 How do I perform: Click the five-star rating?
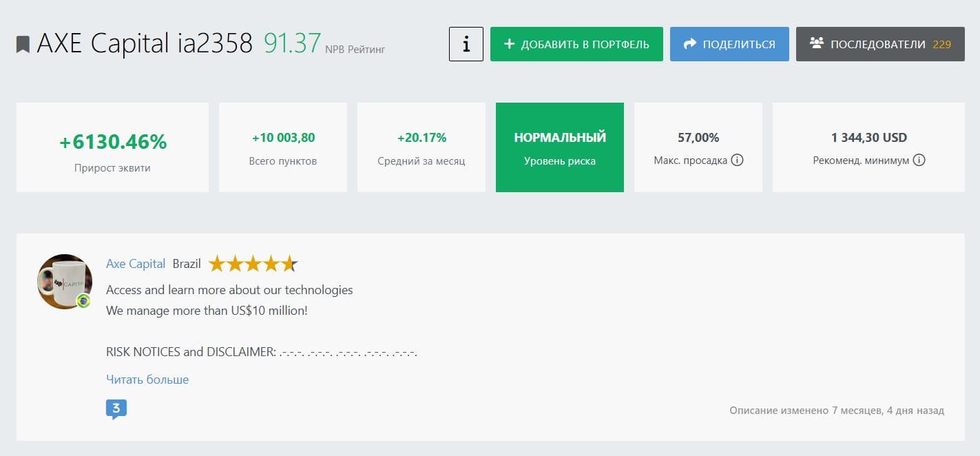click(253, 264)
